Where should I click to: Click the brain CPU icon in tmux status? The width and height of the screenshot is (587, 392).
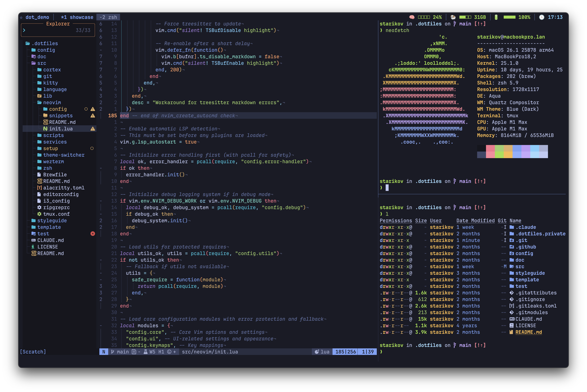pos(412,17)
